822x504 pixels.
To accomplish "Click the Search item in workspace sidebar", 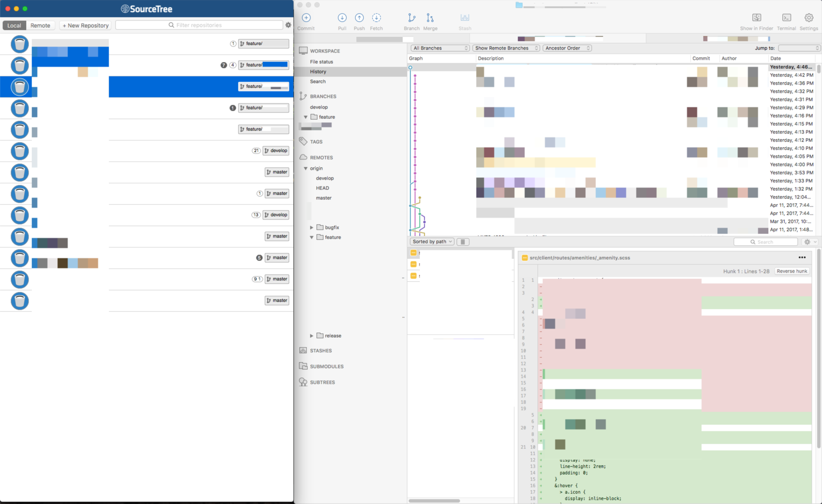I will point(318,81).
